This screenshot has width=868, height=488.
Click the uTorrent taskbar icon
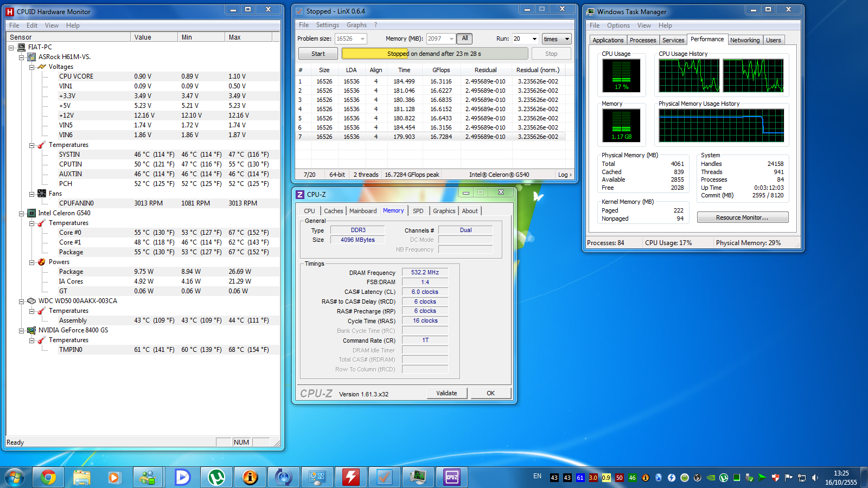click(216, 477)
